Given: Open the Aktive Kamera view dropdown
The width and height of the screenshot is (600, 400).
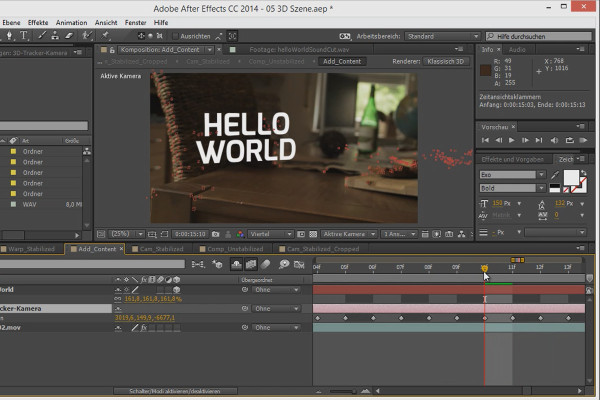Looking at the screenshot, I should [x=349, y=234].
